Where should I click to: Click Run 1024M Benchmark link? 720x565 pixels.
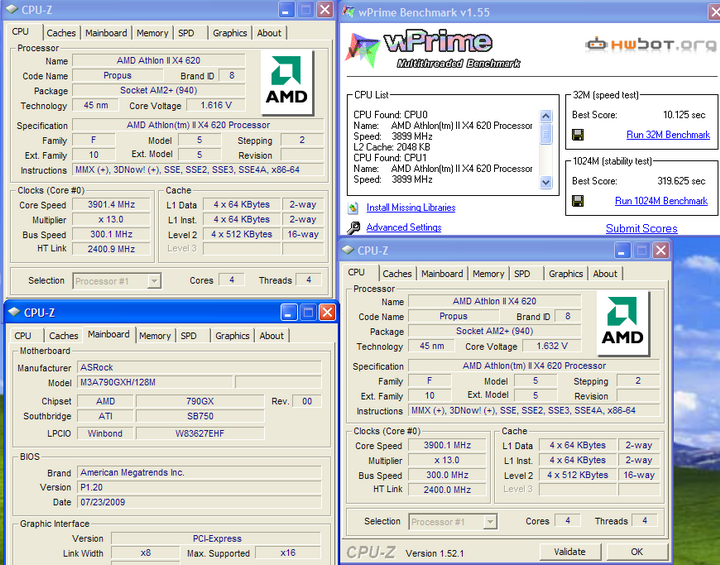[661, 201]
